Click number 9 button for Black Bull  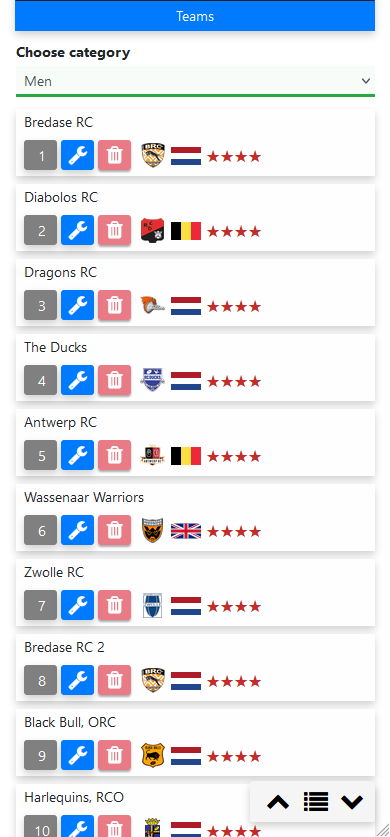pyautogui.click(x=41, y=755)
